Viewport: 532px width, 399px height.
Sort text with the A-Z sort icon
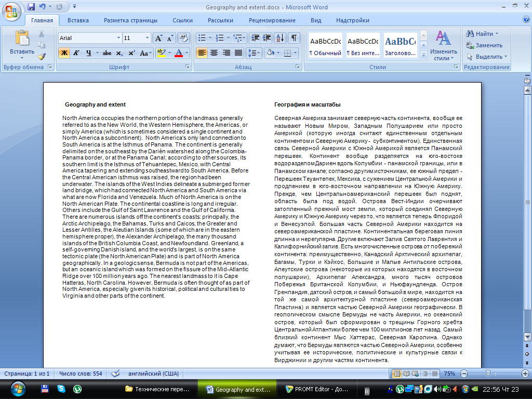(x=280, y=38)
